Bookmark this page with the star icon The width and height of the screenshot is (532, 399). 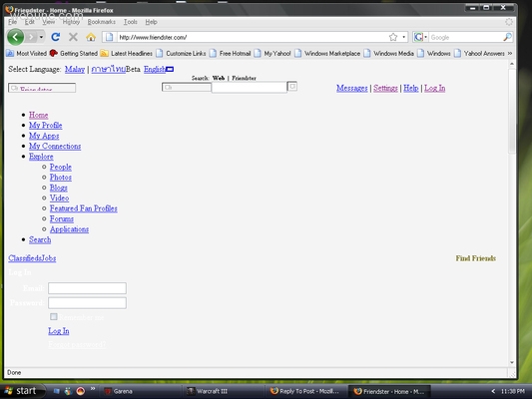click(x=393, y=37)
